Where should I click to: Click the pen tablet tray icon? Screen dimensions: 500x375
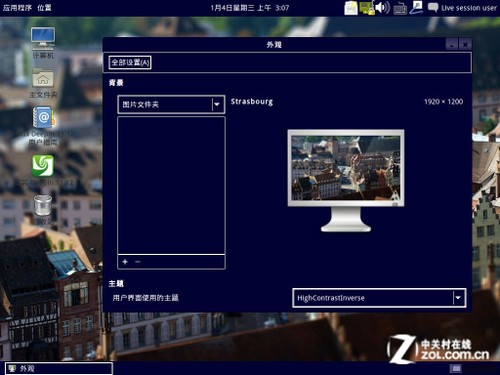[416, 7]
